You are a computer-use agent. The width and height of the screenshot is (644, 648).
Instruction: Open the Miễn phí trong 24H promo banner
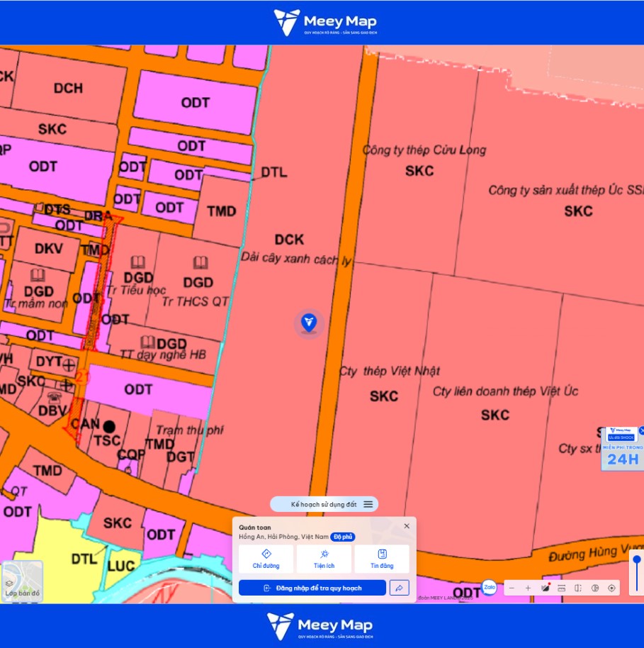point(623,449)
